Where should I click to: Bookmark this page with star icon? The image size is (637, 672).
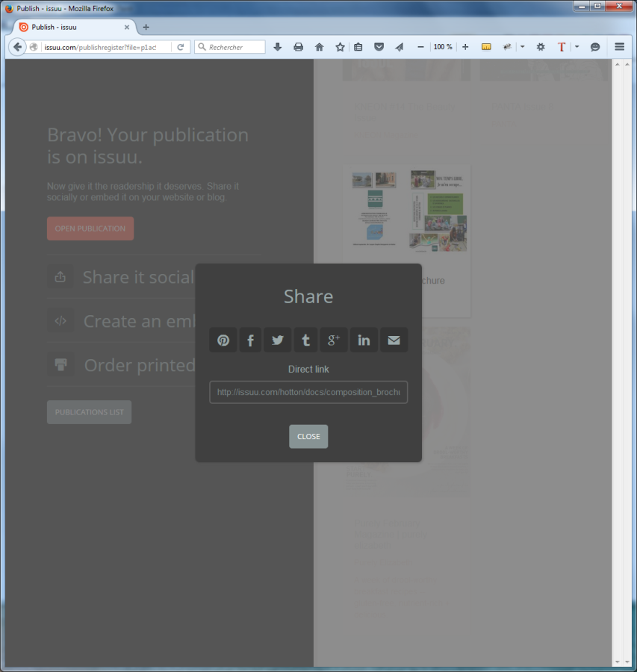(x=340, y=47)
